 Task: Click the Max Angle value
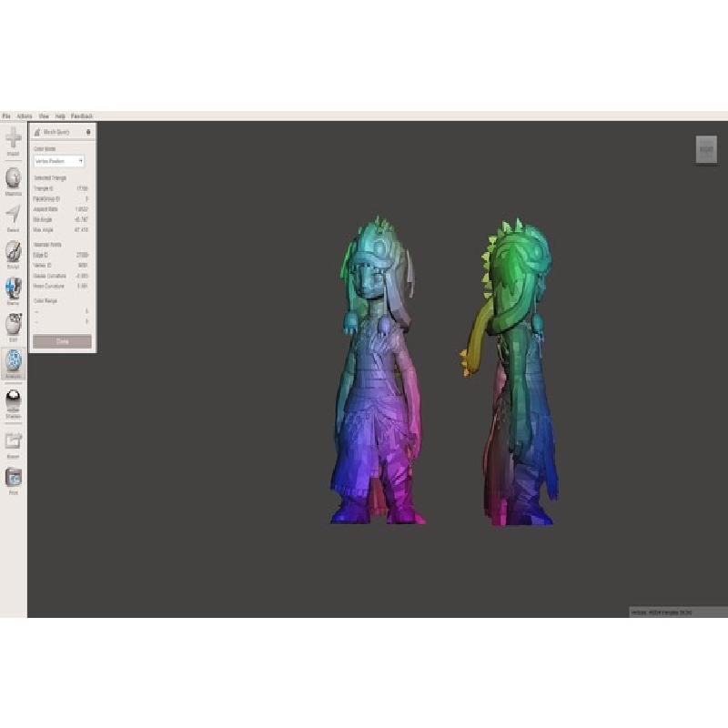pyautogui.click(x=81, y=230)
